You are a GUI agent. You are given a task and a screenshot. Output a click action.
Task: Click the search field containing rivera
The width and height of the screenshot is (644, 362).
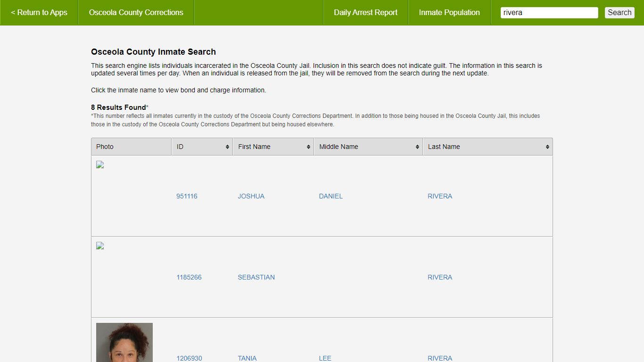549,13
